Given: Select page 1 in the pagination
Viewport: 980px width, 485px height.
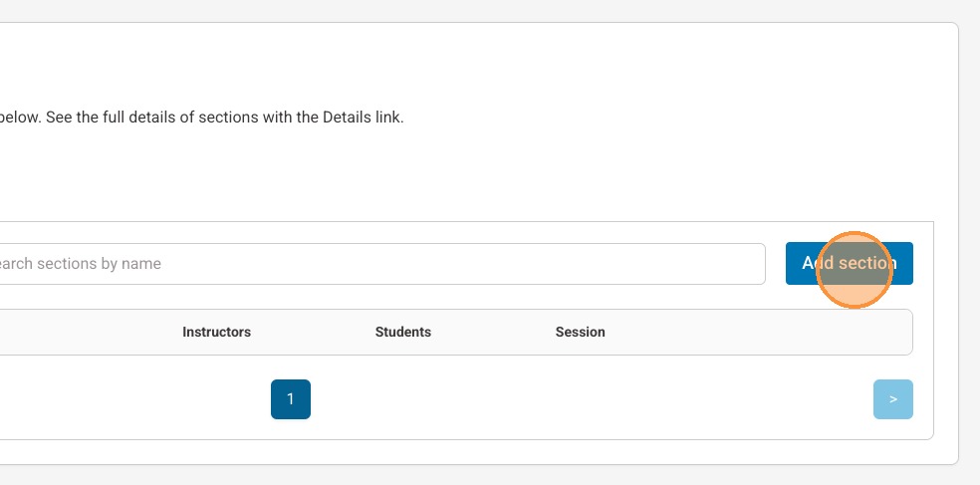Looking at the screenshot, I should (291, 399).
